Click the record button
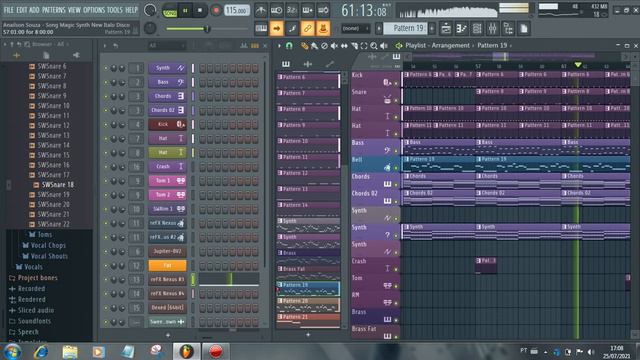This screenshot has width=640, height=360. point(216,11)
